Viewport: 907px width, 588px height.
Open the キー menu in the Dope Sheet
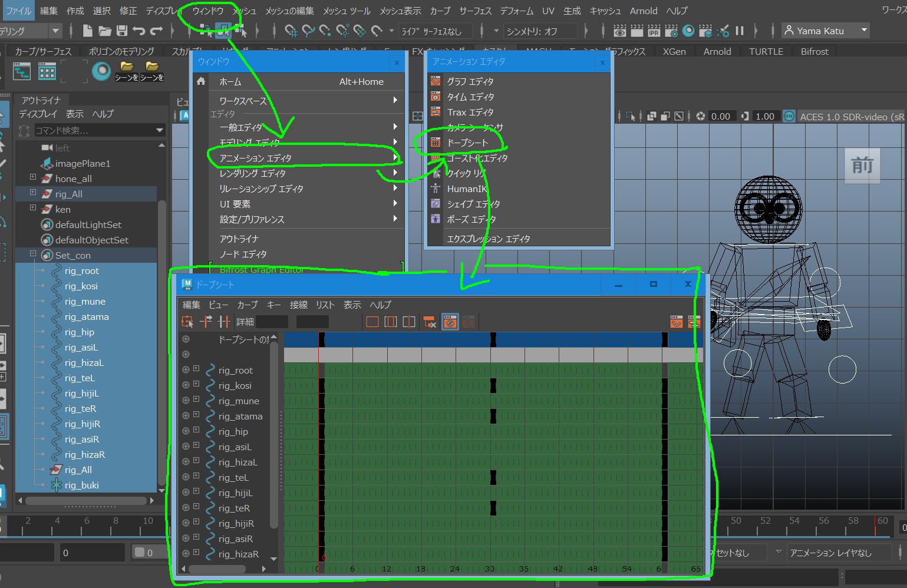tap(274, 305)
